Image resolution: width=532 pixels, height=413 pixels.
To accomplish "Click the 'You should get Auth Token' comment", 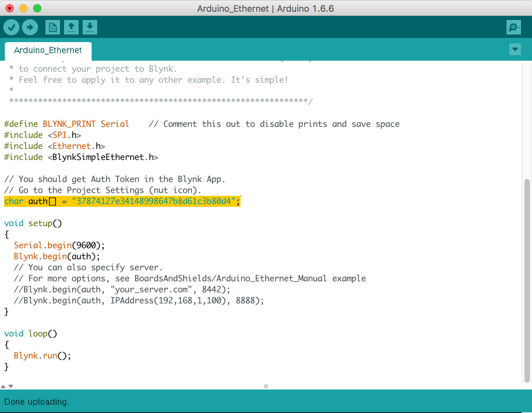I will tap(115, 179).
